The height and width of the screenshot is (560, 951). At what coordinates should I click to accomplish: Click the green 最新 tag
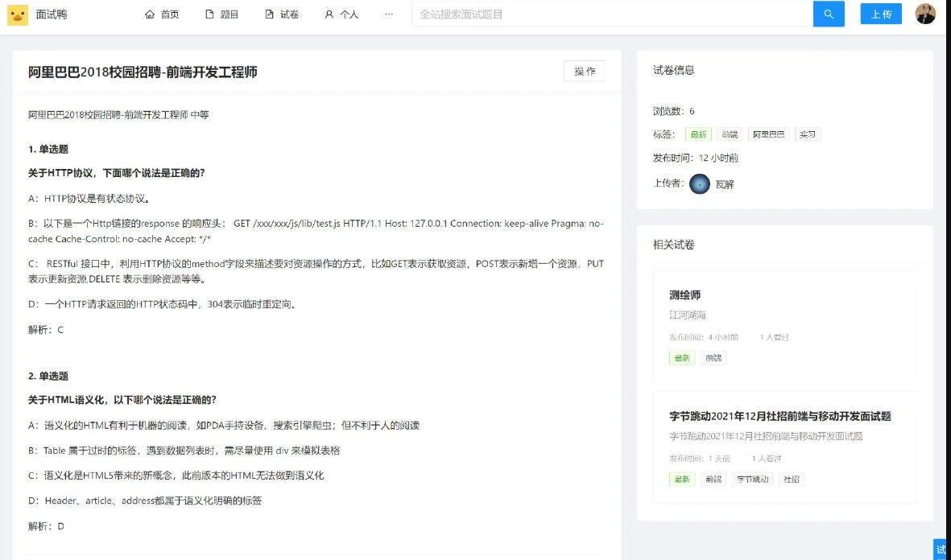pyautogui.click(x=697, y=134)
